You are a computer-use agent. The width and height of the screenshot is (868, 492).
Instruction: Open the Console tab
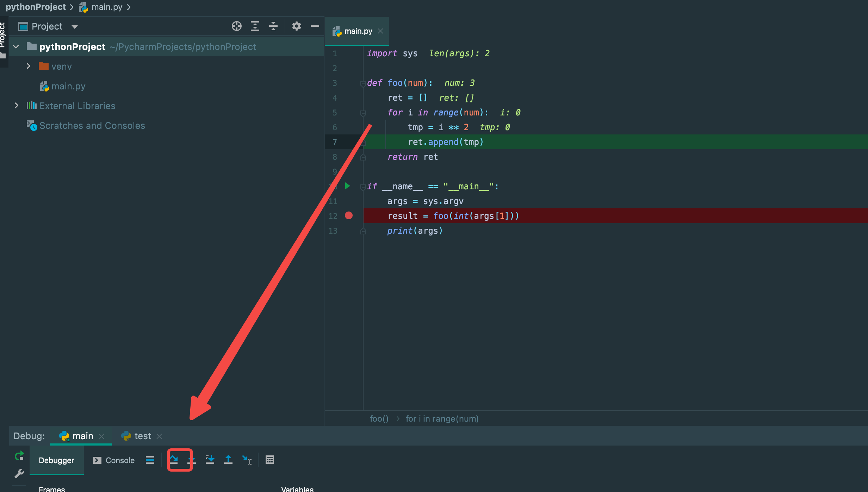114,460
